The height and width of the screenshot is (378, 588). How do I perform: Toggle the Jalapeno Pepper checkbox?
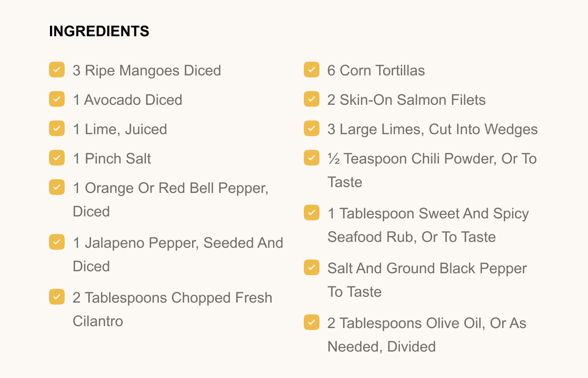(57, 242)
